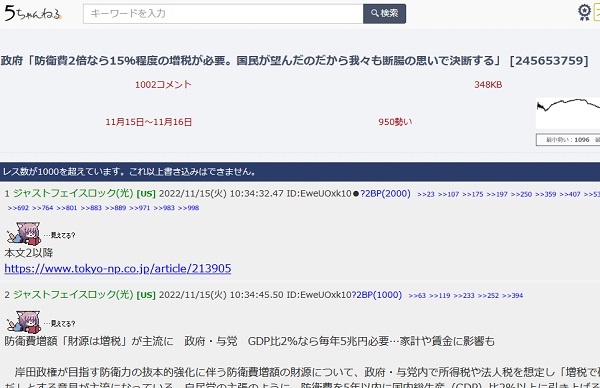The height and width of the screenshot is (388, 600).
Task: Open reply anchor >>119
Action: 440,296
